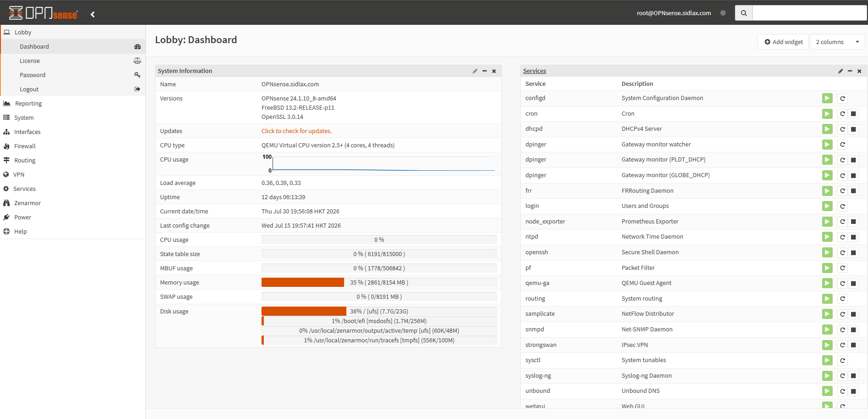Expand the Reporting menu section
868x419 pixels.
click(73, 103)
